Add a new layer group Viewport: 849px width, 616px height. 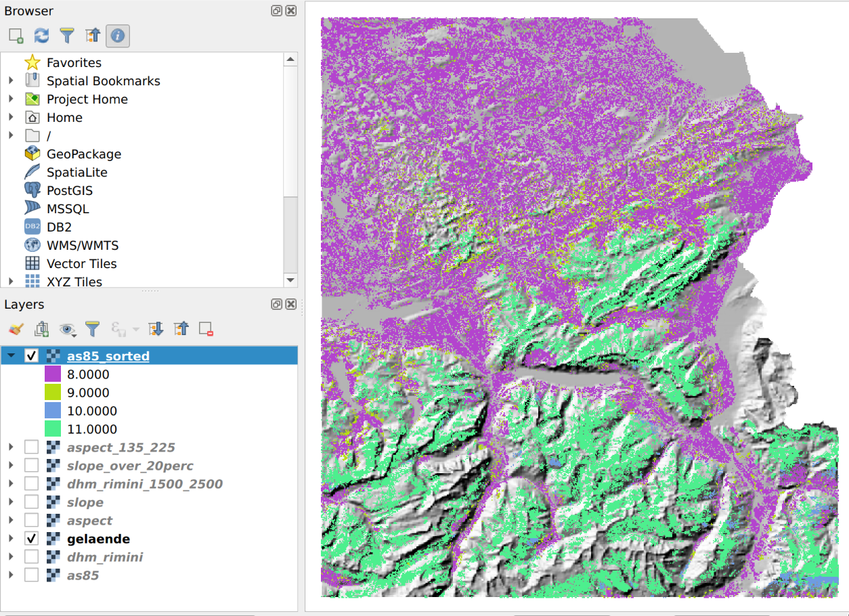point(42,330)
